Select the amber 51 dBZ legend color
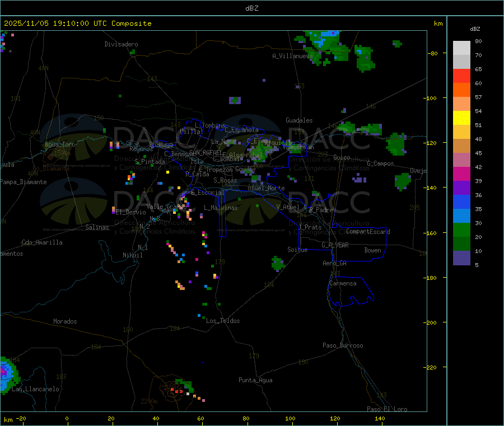The height and width of the screenshot is (426, 504). coord(461,132)
